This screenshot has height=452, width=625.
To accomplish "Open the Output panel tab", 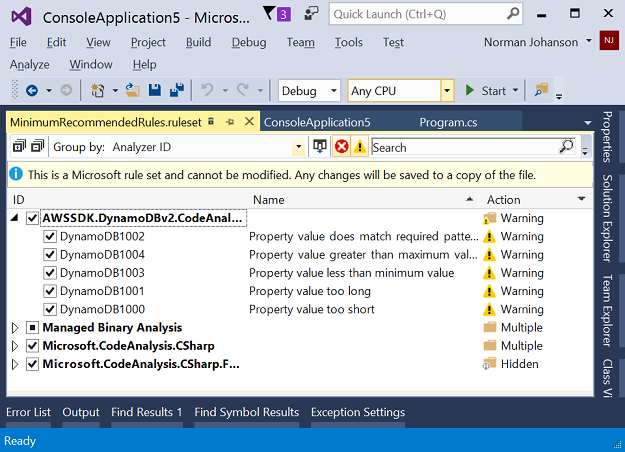I will [x=81, y=412].
